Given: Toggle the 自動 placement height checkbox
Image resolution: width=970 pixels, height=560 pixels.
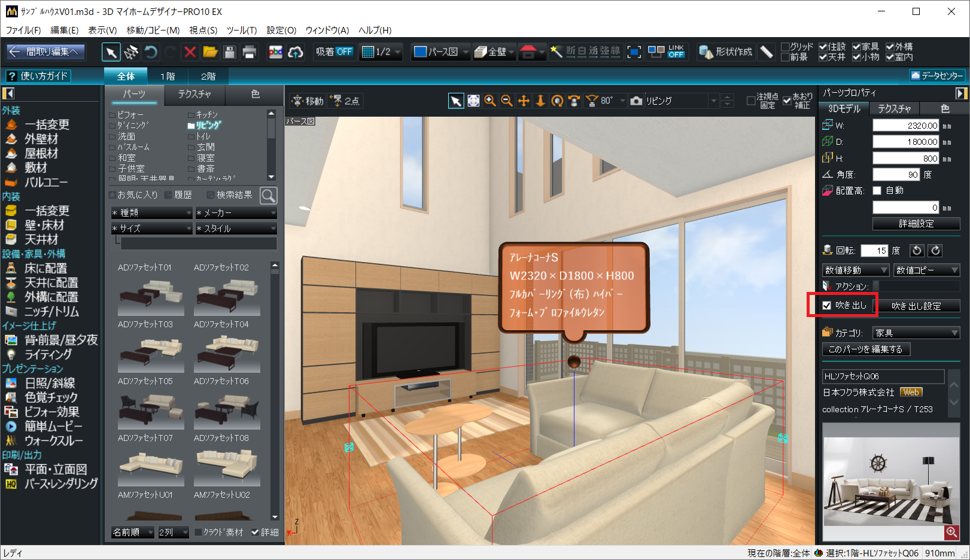Looking at the screenshot, I should [x=877, y=191].
